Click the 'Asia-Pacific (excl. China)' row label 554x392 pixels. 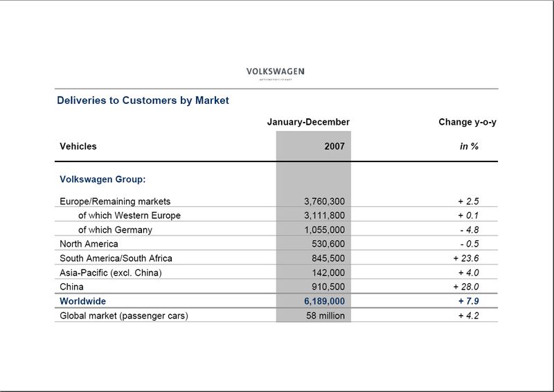111,273
